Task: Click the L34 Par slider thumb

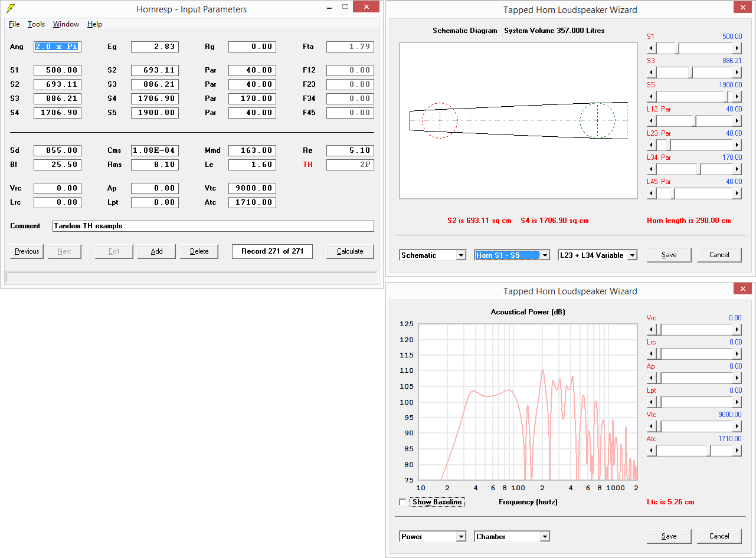Action: [x=699, y=169]
